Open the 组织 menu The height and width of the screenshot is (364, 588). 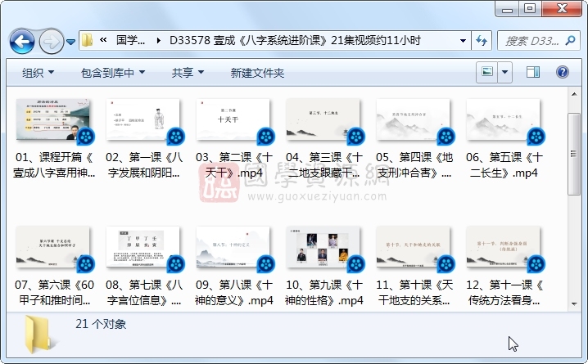(38, 73)
